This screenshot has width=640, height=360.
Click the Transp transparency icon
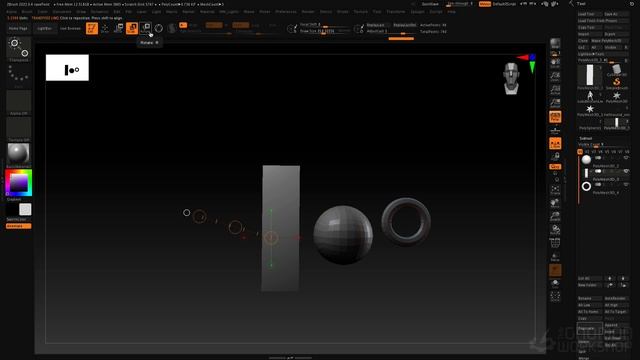point(555,257)
